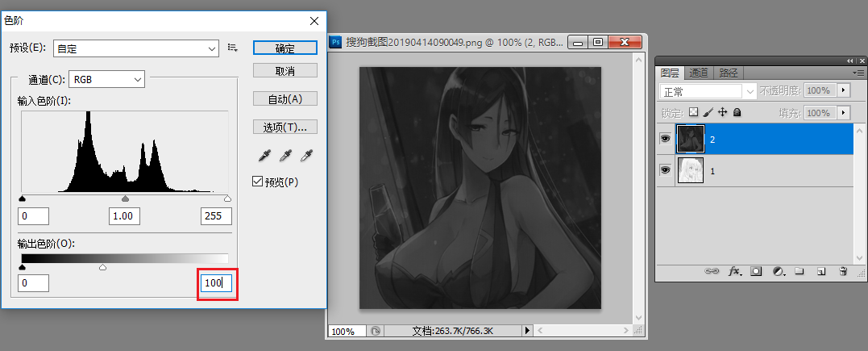868x351 pixels.
Task: Click the input shadow value field 0
Action: [34, 216]
